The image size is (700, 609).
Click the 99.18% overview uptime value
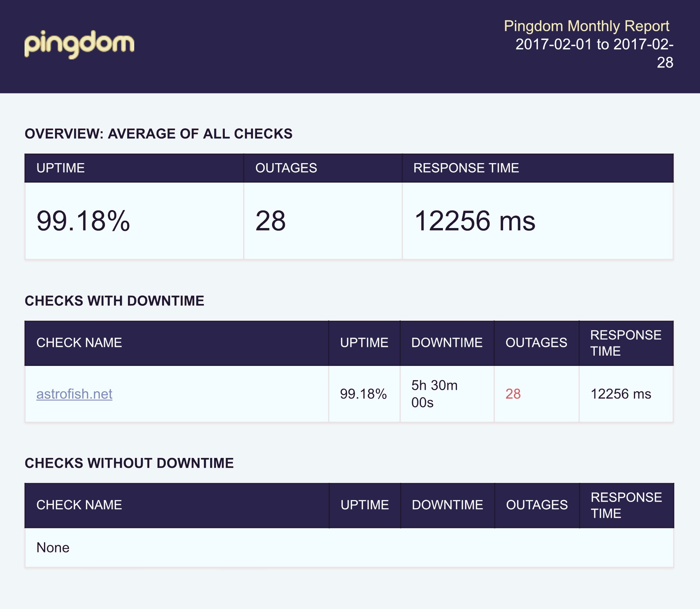pos(83,221)
